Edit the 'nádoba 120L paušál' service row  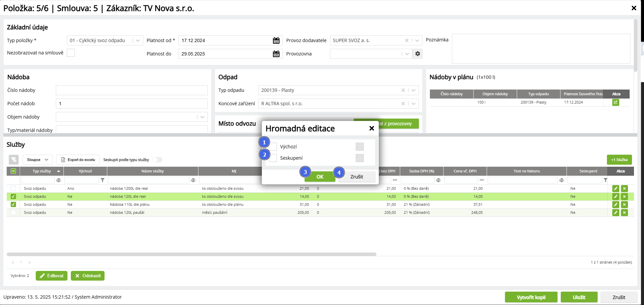point(616,212)
